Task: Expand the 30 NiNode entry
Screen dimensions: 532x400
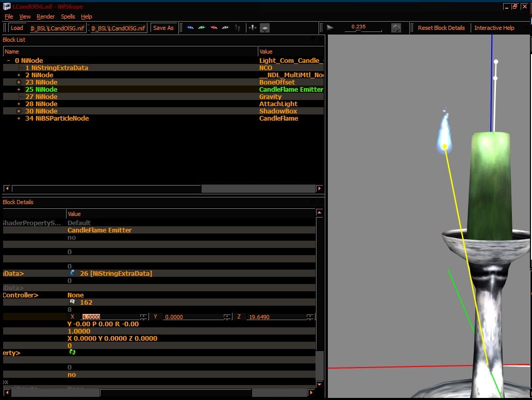Action: [x=19, y=111]
